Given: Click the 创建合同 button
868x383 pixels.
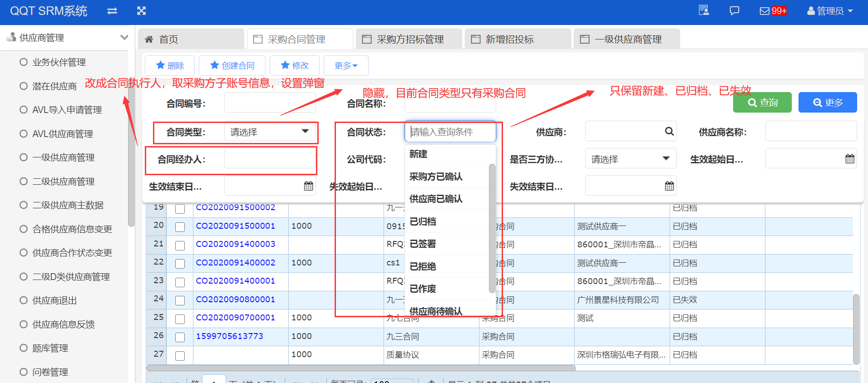Looking at the screenshot, I should tap(232, 66).
